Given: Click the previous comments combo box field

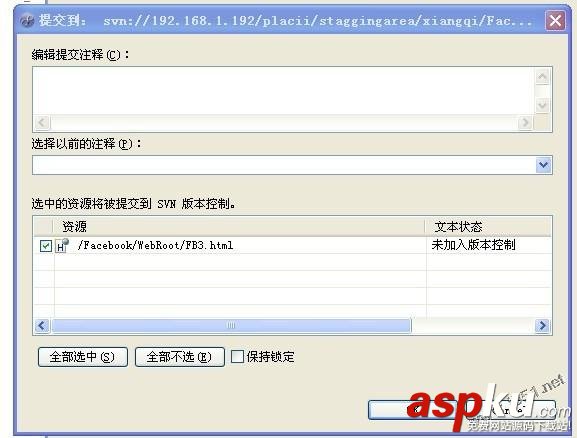Looking at the screenshot, I should point(284,165).
